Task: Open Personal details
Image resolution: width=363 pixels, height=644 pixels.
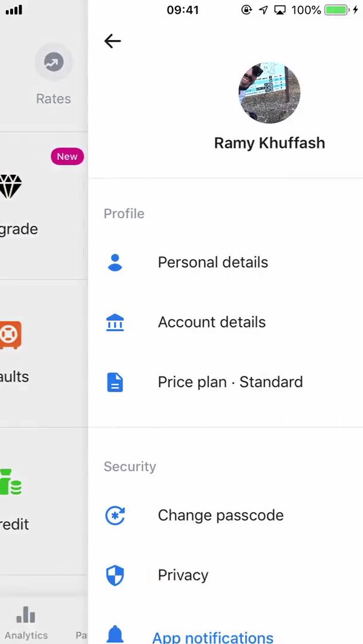Action: point(213,262)
